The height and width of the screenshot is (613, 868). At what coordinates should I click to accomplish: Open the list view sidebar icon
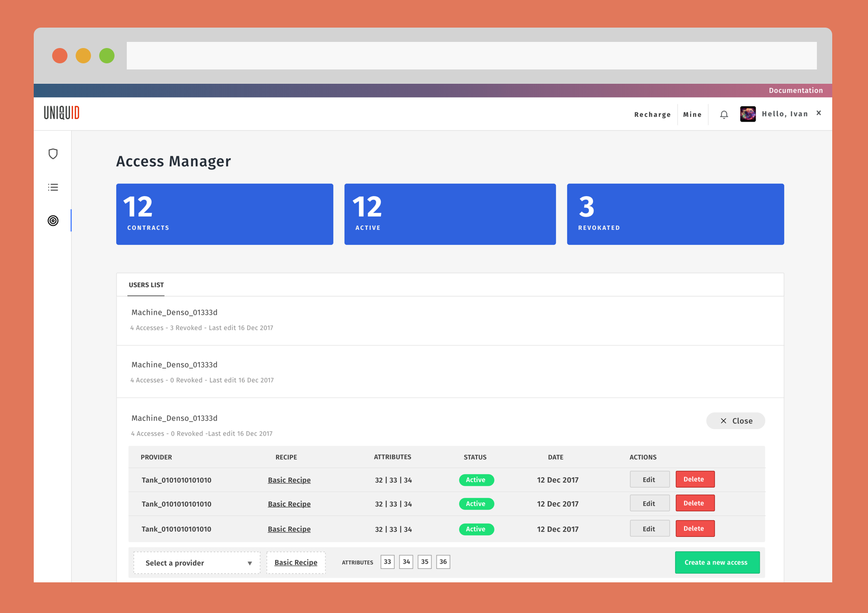(53, 187)
